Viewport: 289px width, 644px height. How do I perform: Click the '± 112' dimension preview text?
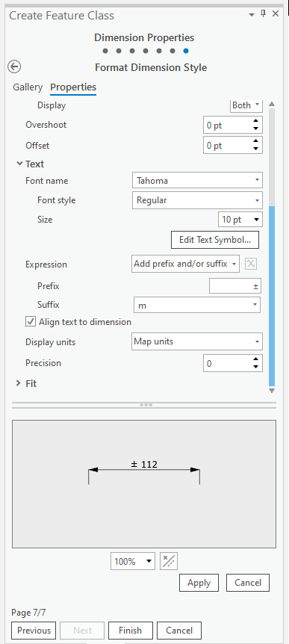tap(144, 464)
